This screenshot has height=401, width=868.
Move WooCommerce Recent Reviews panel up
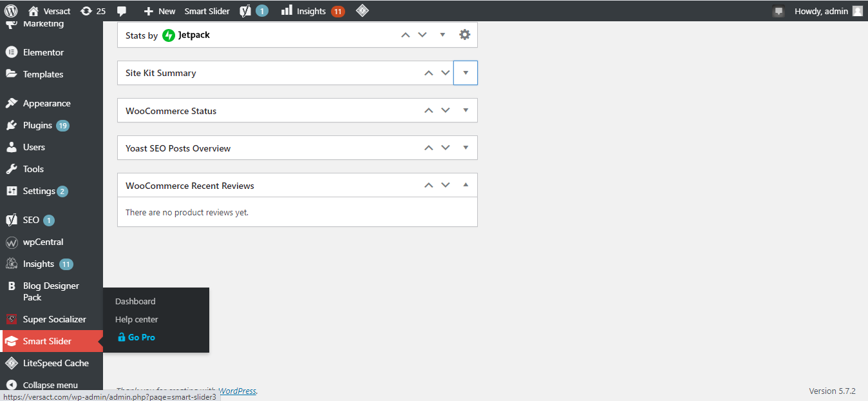point(429,185)
